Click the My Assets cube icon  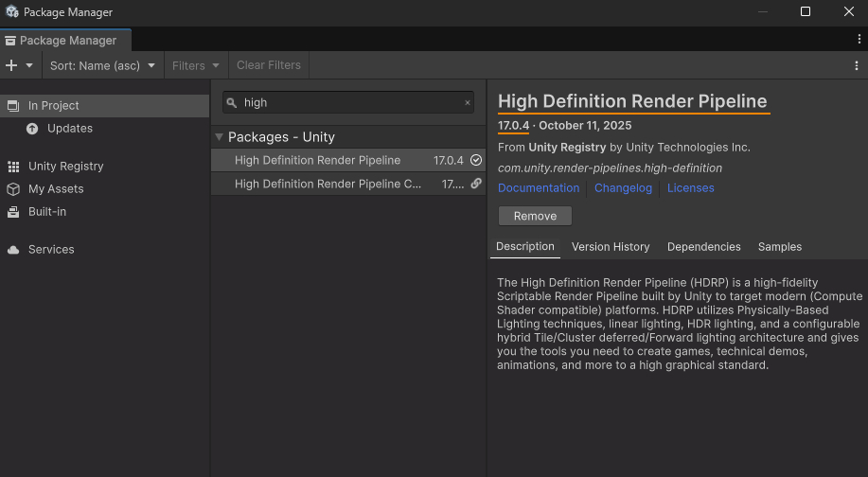tap(13, 189)
